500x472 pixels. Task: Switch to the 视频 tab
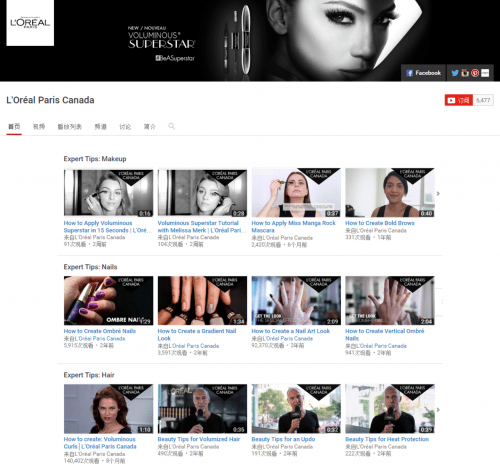(39, 127)
